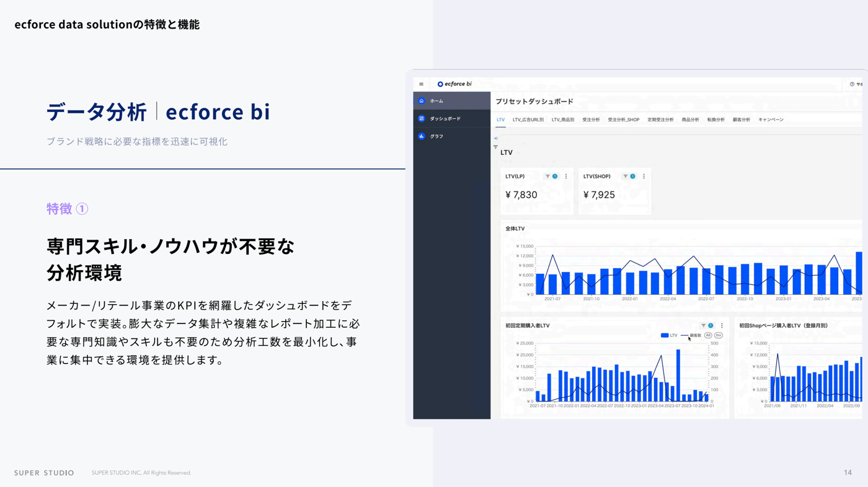Open the 定期受注分析 tab

(660, 120)
